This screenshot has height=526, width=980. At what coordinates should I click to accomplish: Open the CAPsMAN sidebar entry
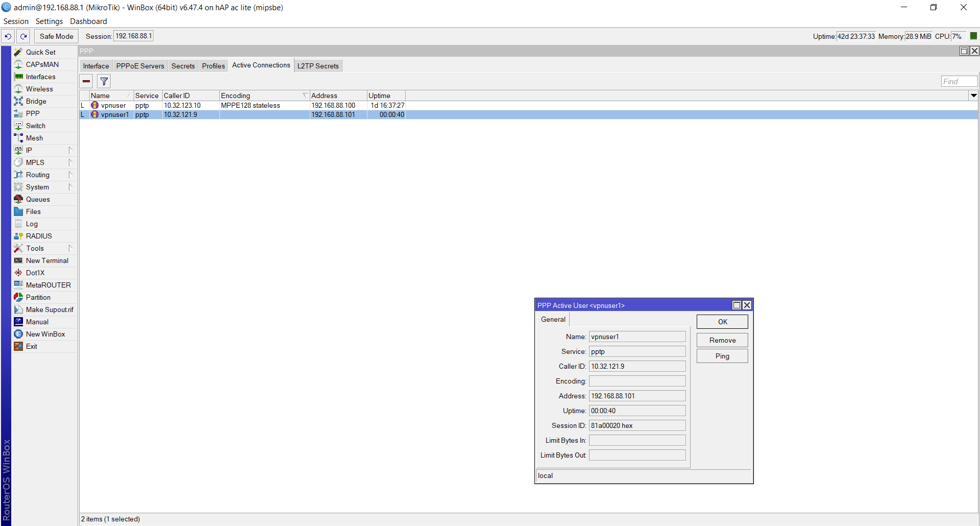[x=44, y=64]
